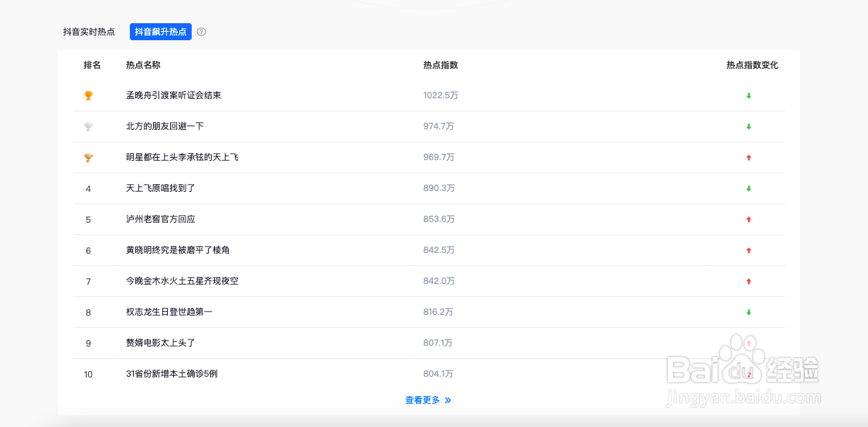Click rank number 9 in the 排名 column
The width and height of the screenshot is (868, 427).
coord(89,344)
